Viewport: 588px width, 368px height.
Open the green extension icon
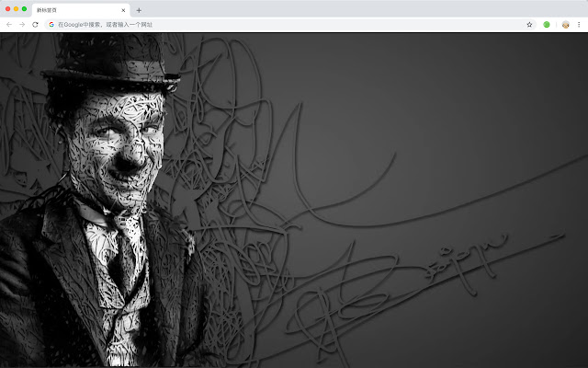pyautogui.click(x=547, y=25)
